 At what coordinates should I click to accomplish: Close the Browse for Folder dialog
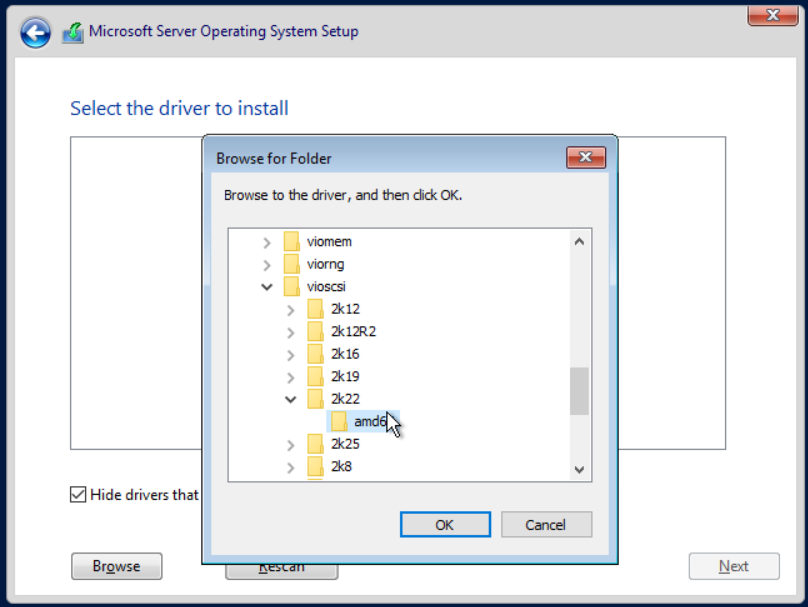[x=586, y=158]
